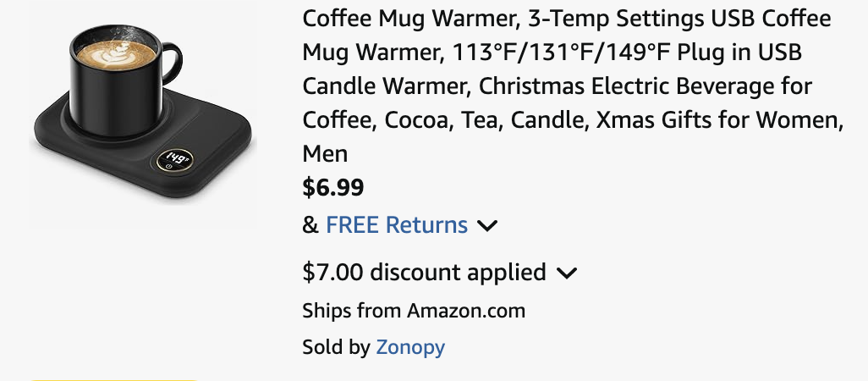This screenshot has width=868, height=381.
Task: Open the Zonopy seller link
Action: [x=410, y=346]
